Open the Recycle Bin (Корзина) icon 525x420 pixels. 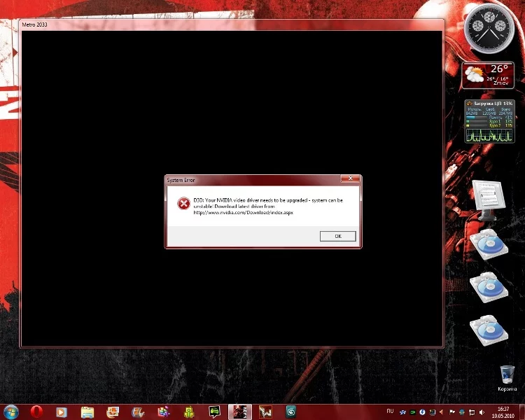[507, 378]
